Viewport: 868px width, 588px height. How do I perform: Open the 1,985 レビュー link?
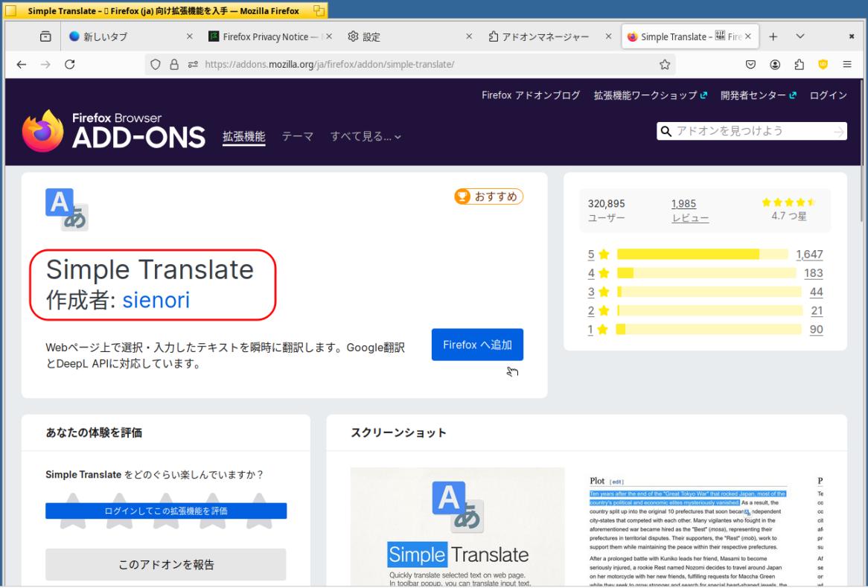pos(690,211)
